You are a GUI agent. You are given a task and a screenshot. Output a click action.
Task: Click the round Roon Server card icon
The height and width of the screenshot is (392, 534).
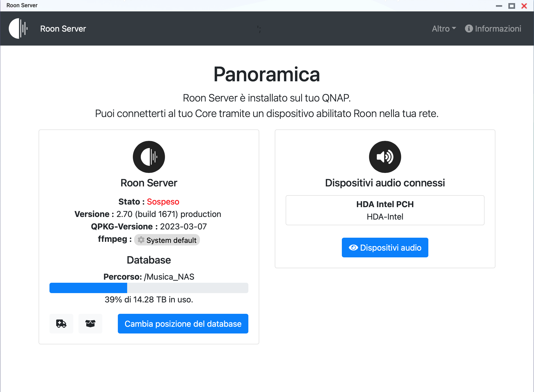[x=149, y=157]
